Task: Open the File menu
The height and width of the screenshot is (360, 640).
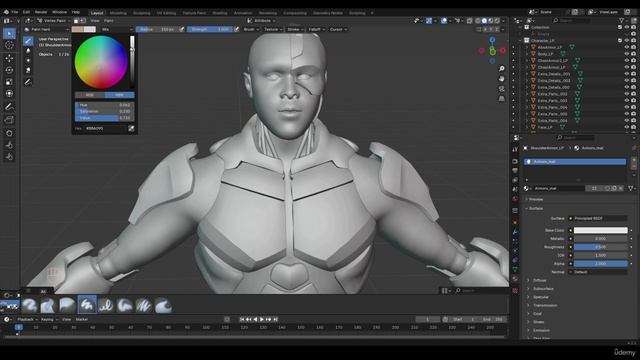Action: 15,12
